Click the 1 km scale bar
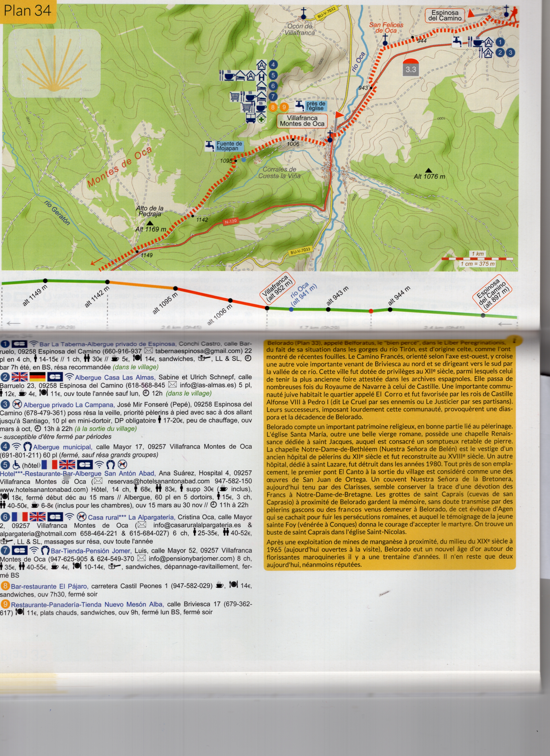 click(x=477, y=258)
